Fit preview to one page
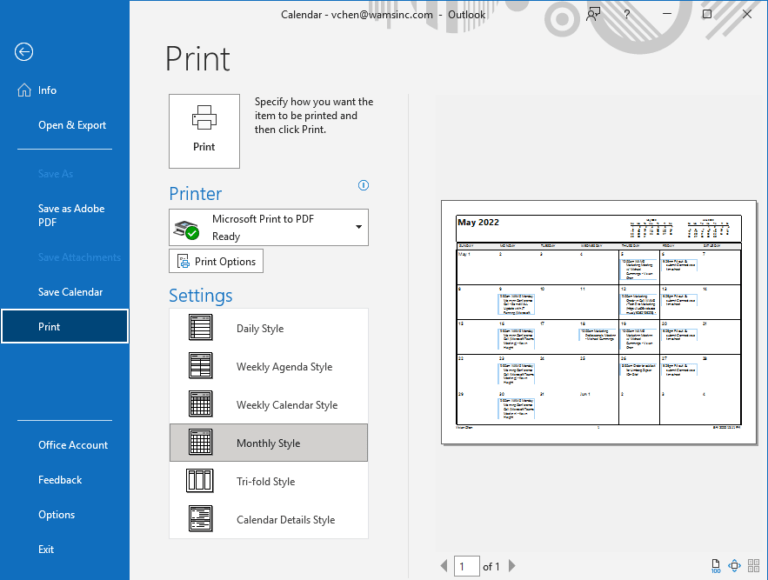The image size is (768, 580). point(734,566)
